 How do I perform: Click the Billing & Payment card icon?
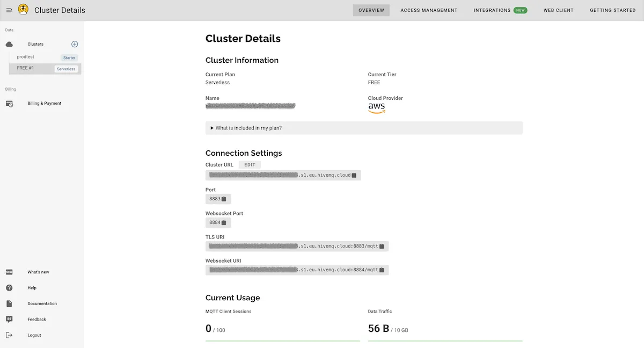(x=9, y=103)
